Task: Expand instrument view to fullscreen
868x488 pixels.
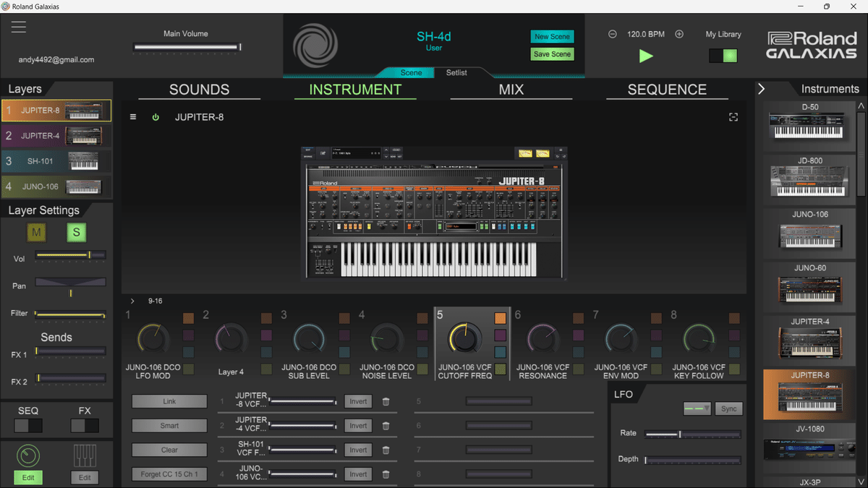Action: (733, 117)
